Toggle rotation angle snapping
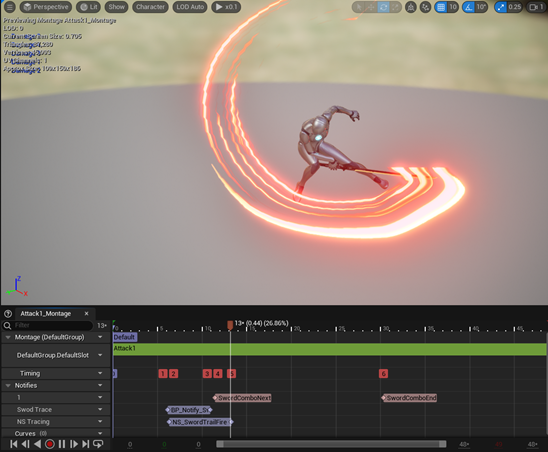 469,7
